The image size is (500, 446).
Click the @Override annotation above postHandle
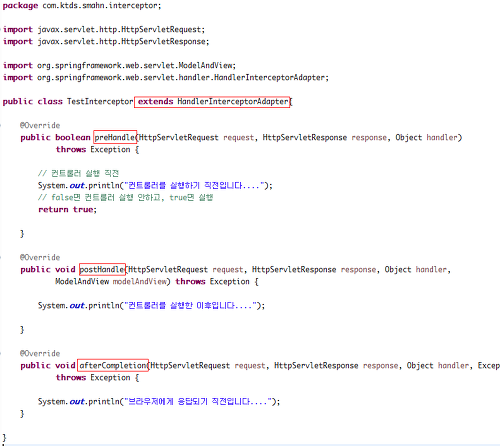click(40, 257)
